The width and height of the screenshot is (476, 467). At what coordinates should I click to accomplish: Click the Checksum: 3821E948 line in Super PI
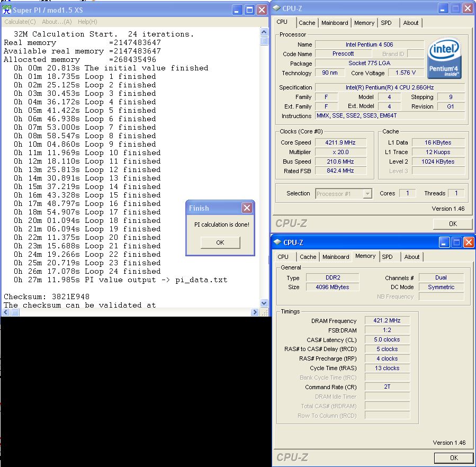point(47,297)
